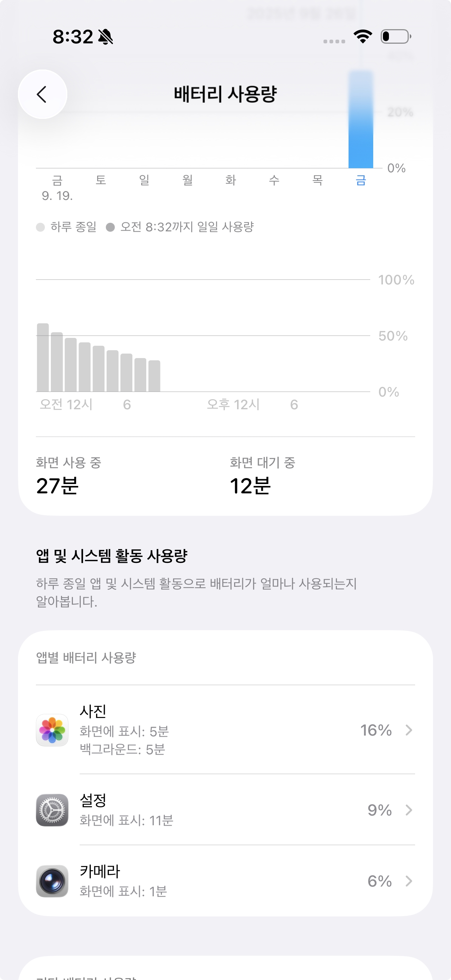Tap the 16% usage value for 사진
This screenshot has height=980, width=451.
[375, 730]
